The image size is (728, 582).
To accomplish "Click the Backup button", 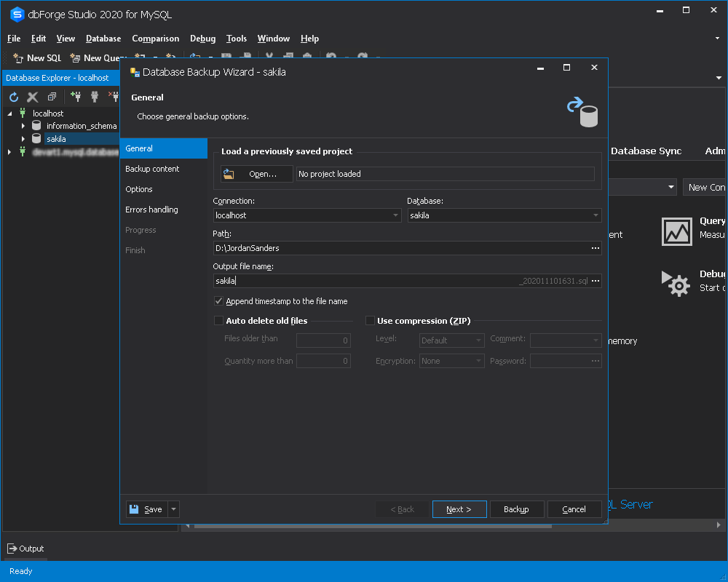I will [516, 509].
